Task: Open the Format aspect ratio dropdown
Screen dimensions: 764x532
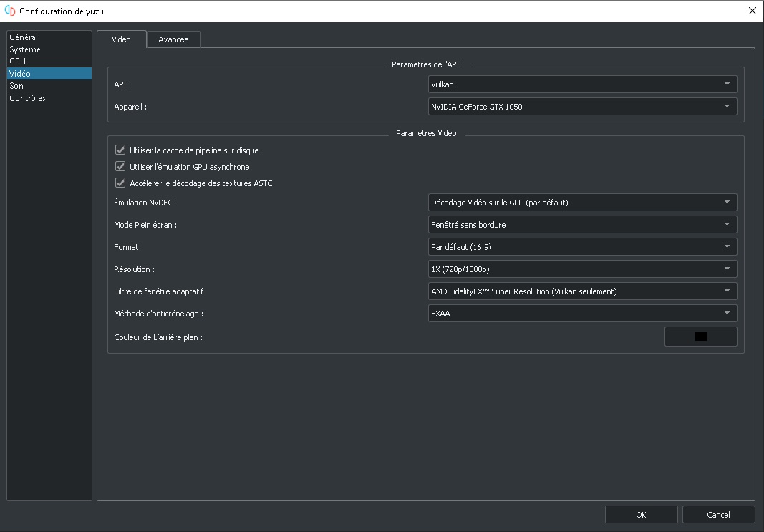Action: [x=582, y=247]
